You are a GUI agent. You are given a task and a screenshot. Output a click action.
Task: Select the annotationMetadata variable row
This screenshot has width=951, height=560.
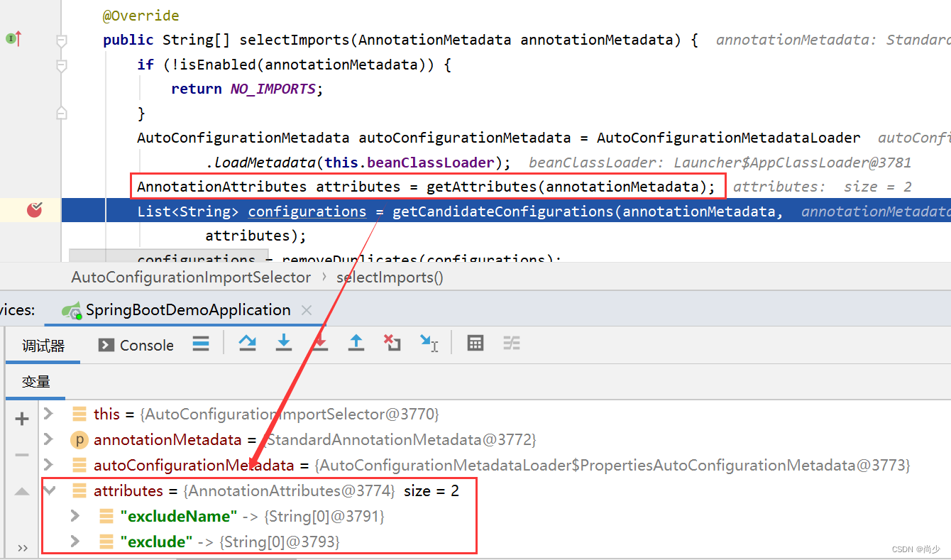(x=495, y=439)
